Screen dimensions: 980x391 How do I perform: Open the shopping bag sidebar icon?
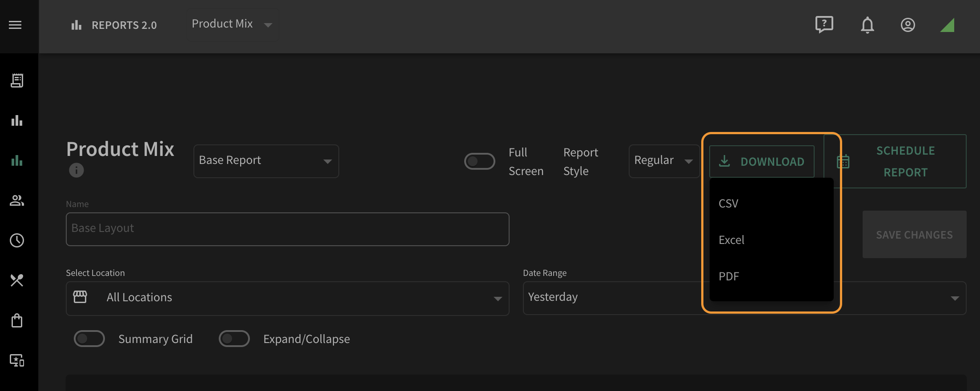click(17, 320)
